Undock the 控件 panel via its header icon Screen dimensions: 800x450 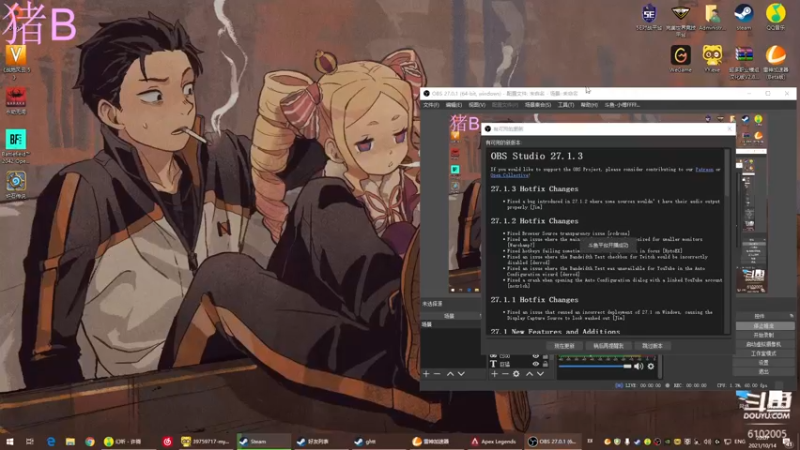tap(791, 316)
